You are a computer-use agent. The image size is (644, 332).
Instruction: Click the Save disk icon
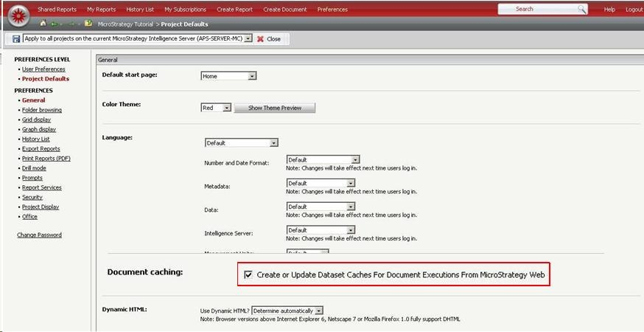(17, 38)
